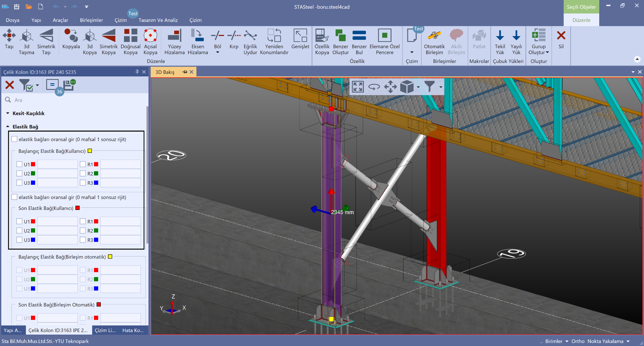
Task: Click Ortho in the status bar
Action: coord(578,341)
